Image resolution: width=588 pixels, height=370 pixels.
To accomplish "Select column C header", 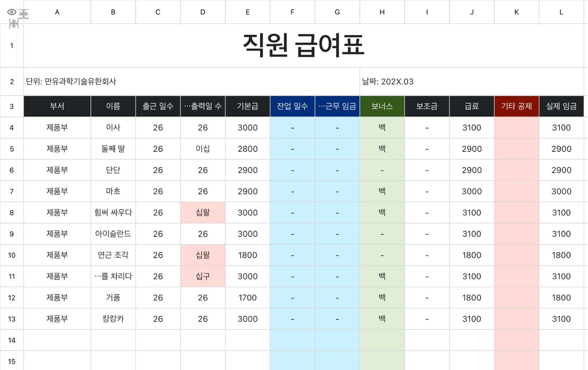I will tap(158, 12).
